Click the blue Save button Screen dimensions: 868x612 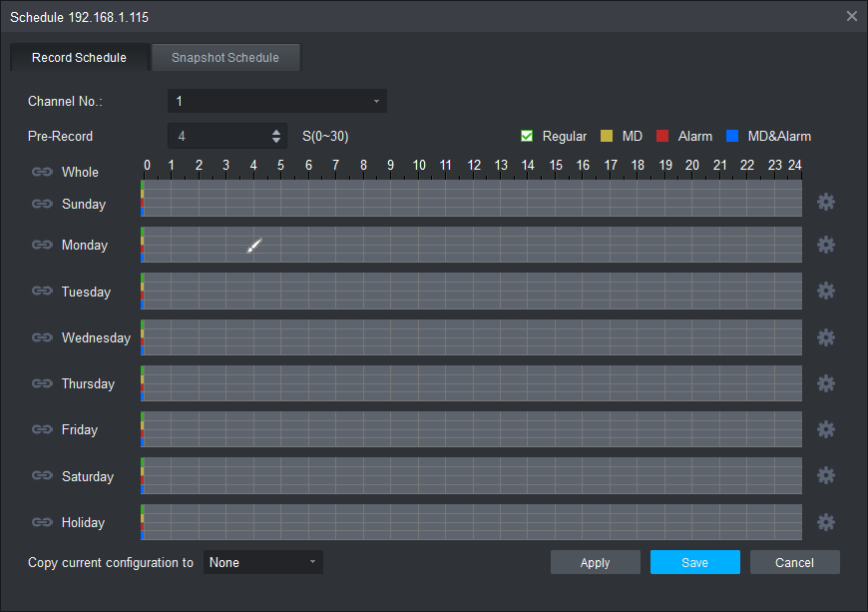[x=694, y=562]
